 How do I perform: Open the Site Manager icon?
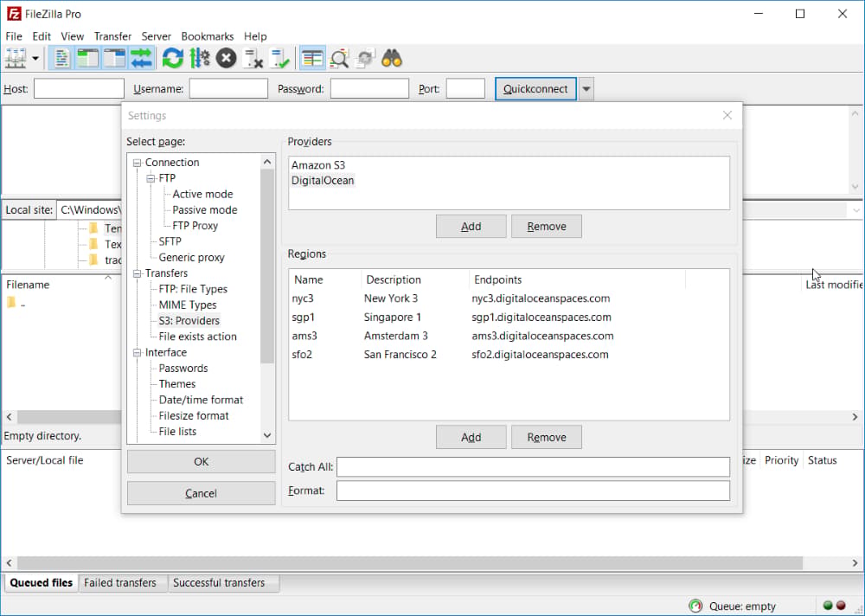coord(15,58)
